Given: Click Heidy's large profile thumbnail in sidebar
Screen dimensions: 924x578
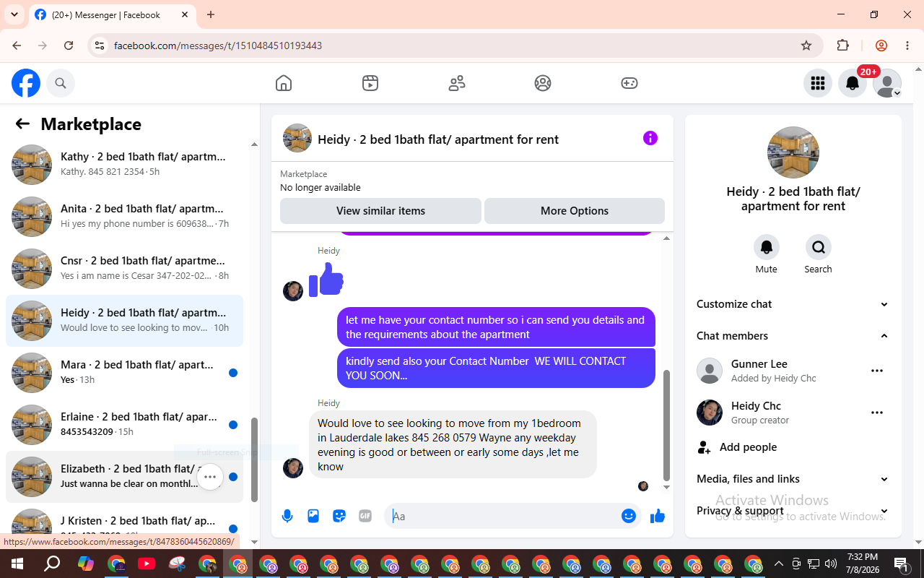Looking at the screenshot, I should (x=793, y=152).
